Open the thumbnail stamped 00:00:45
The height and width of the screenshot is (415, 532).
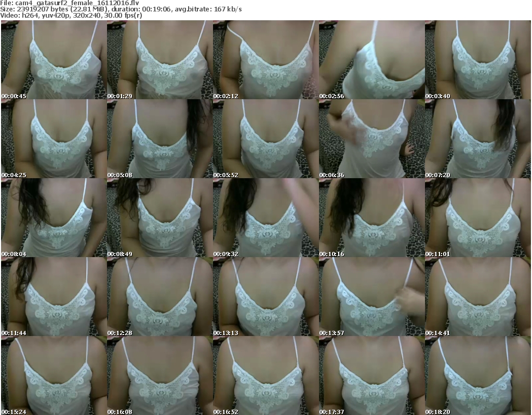tap(54, 60)
